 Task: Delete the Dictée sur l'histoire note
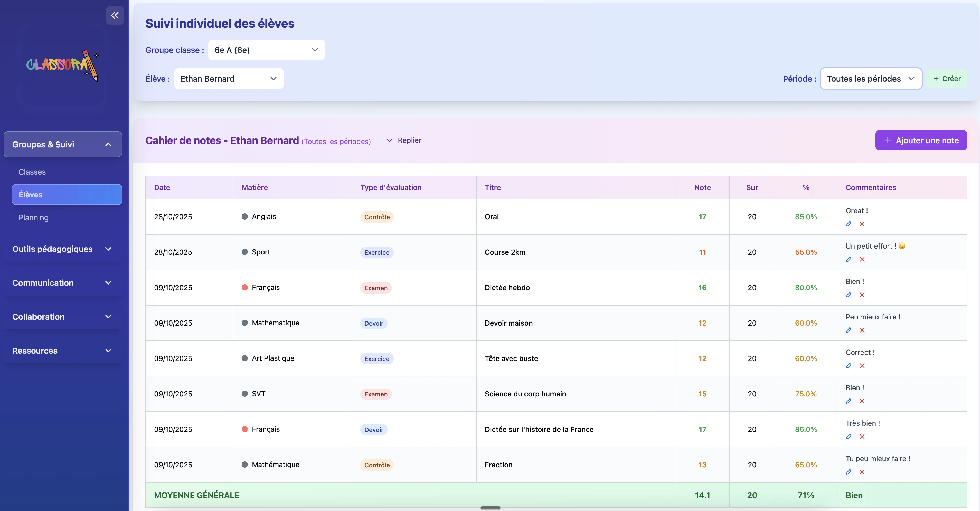coord(862,437)
